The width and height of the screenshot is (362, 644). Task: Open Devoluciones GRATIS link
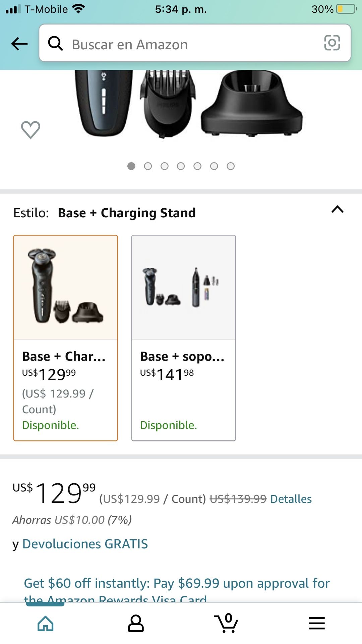pyautogui.click(x=85, y=544)
